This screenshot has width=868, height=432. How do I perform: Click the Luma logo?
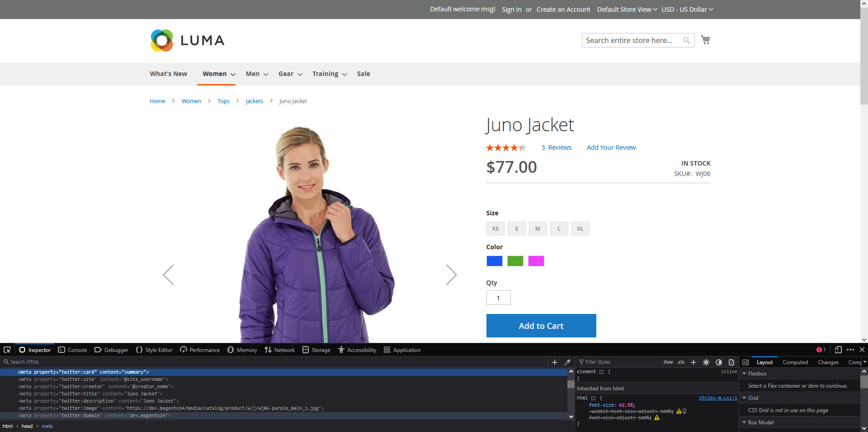(187, 40)
